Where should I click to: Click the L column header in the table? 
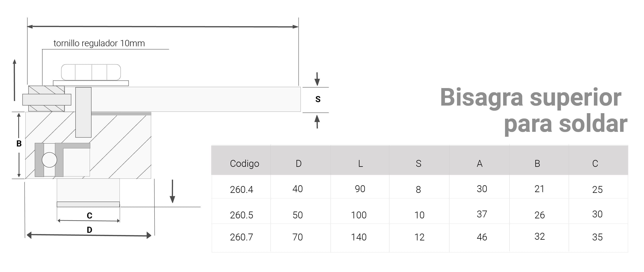coord(360,164)
